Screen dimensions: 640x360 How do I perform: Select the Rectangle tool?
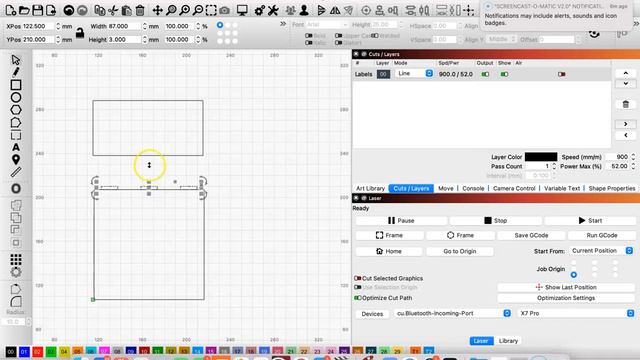(x=16, y=85)
